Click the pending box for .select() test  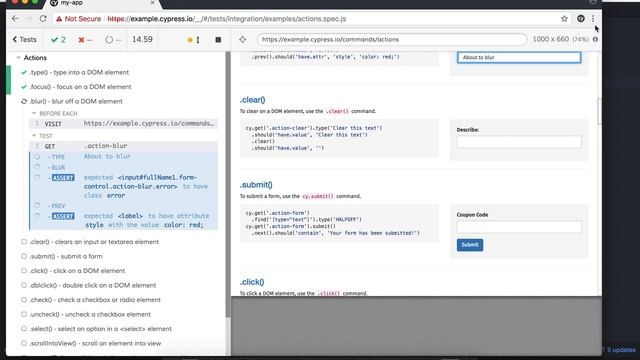tap(24, 329)
